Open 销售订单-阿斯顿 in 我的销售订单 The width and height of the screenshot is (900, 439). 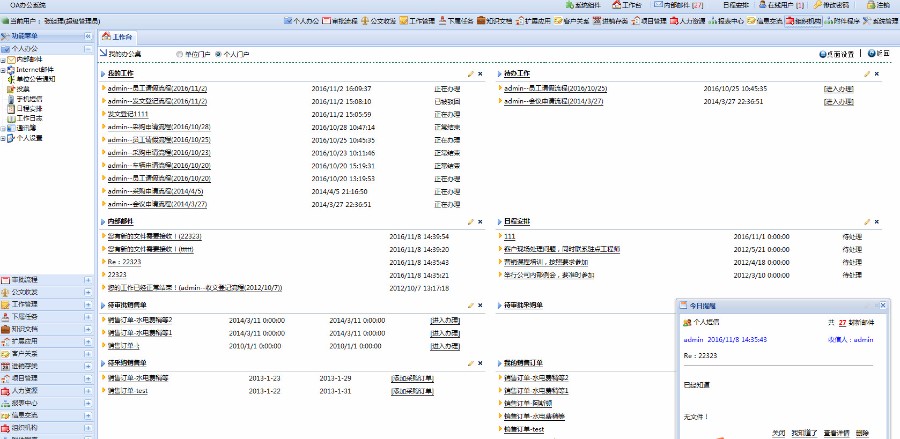pyautogui.click(x=528, y=403)
